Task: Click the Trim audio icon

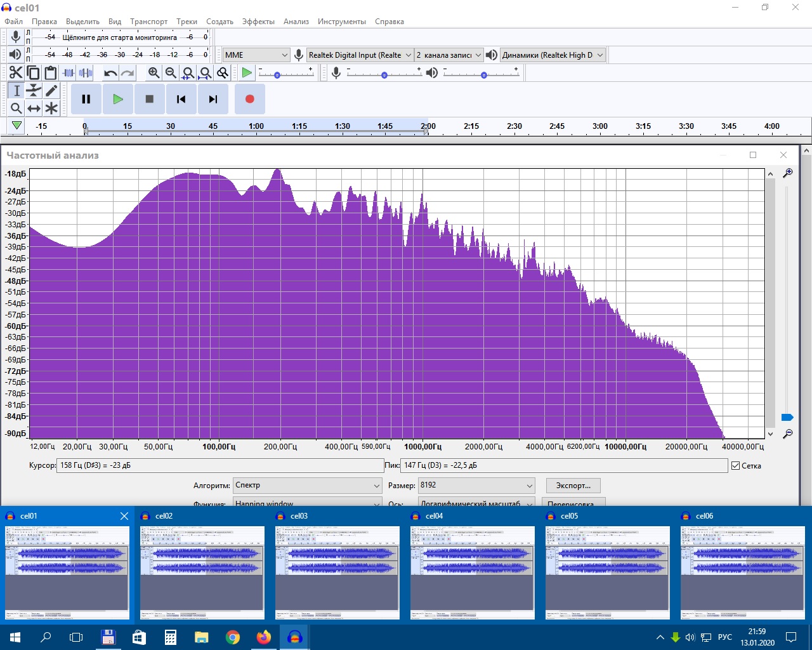Action: pos(69,73)
